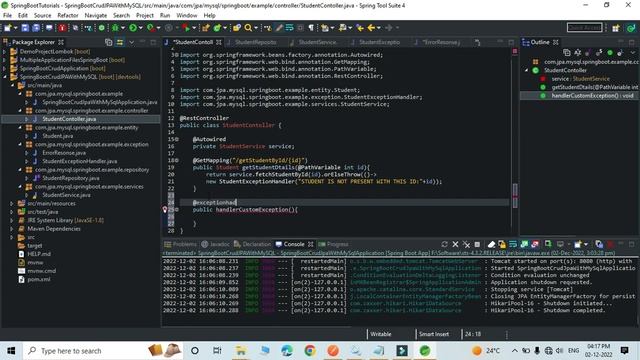Click the Save All toolbar icon
640x360 pixels.
[36, 28]
